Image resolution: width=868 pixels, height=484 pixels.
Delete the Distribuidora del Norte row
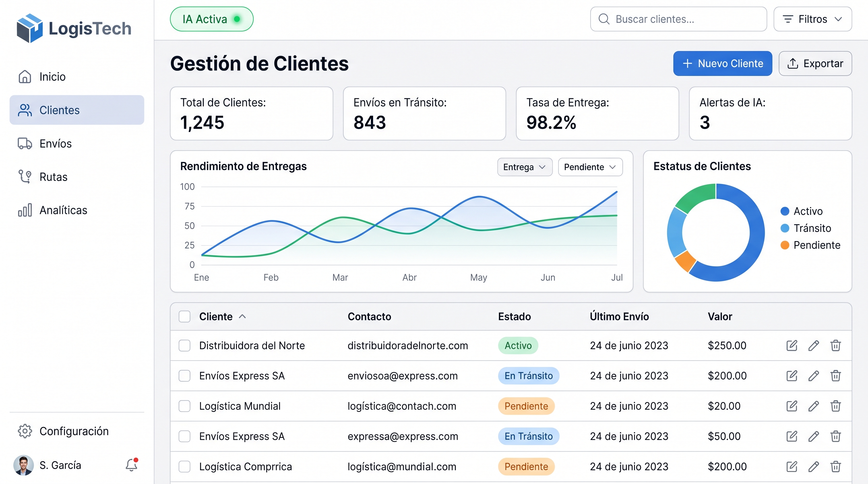tap(835, 345)
